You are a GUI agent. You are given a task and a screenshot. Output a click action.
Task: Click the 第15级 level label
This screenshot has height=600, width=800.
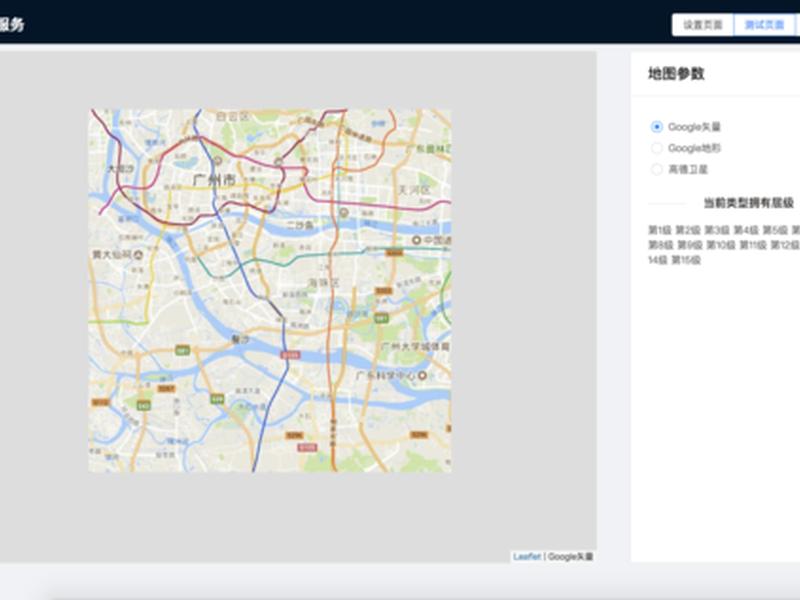686,260
